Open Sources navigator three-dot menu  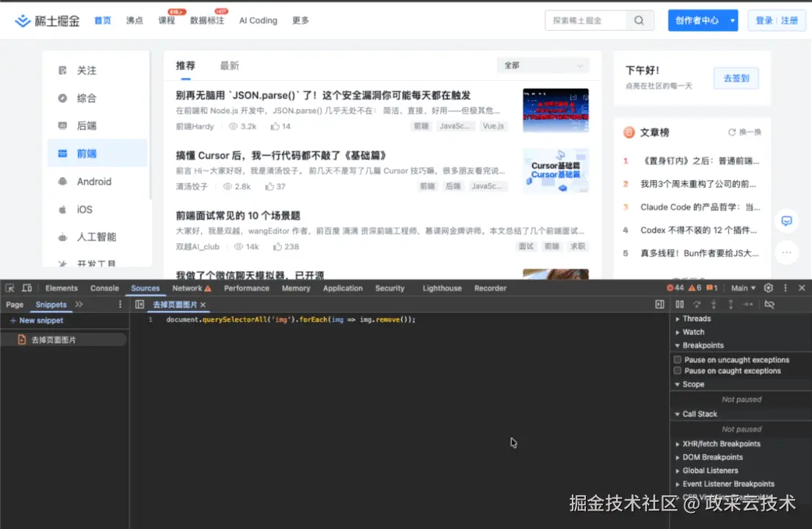click(120, 305)
